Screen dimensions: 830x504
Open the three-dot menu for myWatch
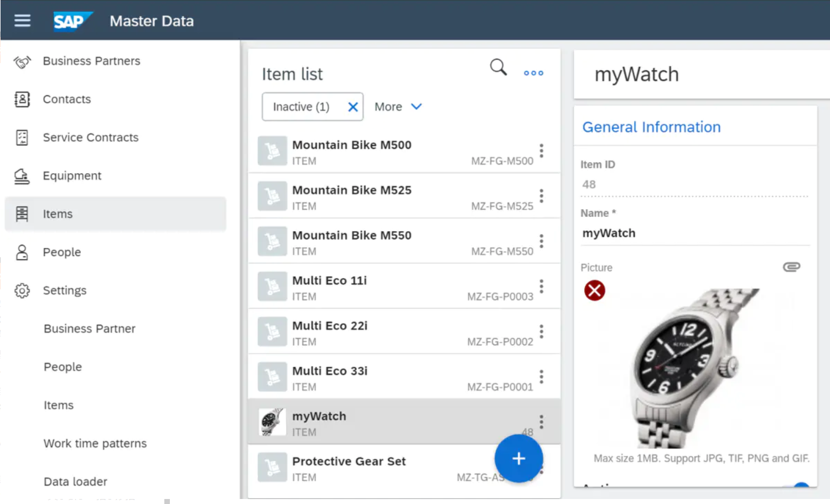click(541, 422)
